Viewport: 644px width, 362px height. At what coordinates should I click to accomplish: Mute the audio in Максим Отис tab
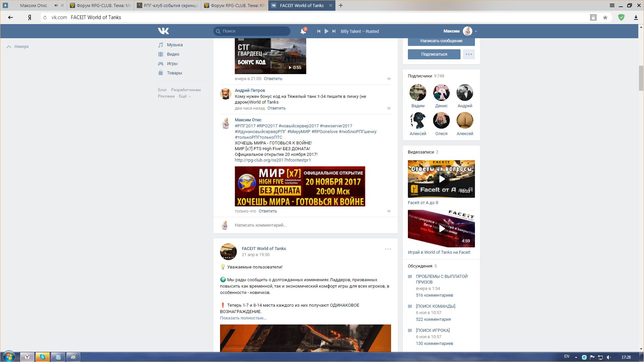pos(56,5)
